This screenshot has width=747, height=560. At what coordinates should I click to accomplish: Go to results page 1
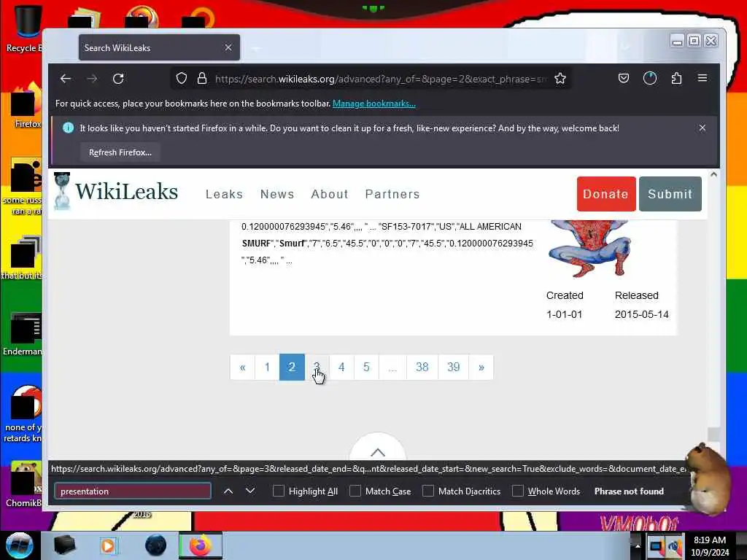267,367
